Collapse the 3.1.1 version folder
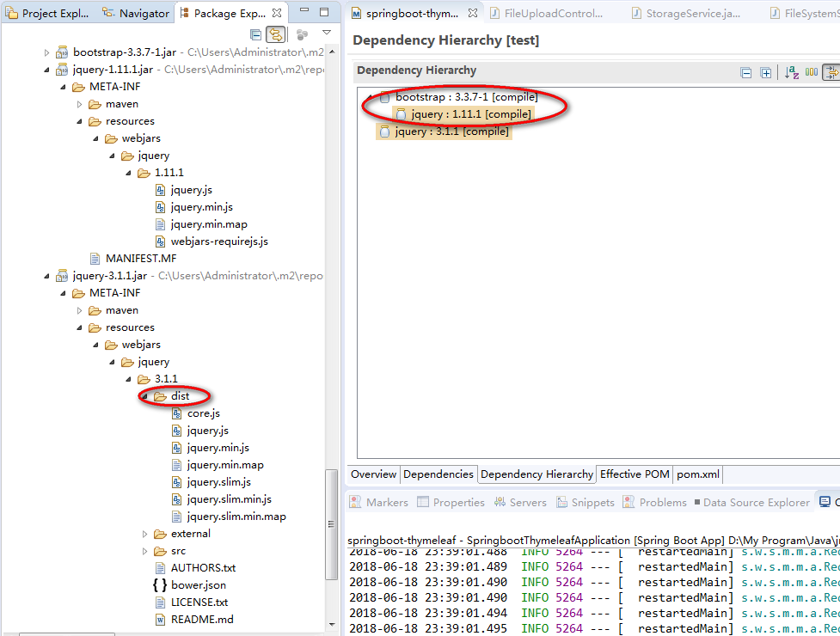The width and height of the screenshot is (840, 636). tap(129, 379)
